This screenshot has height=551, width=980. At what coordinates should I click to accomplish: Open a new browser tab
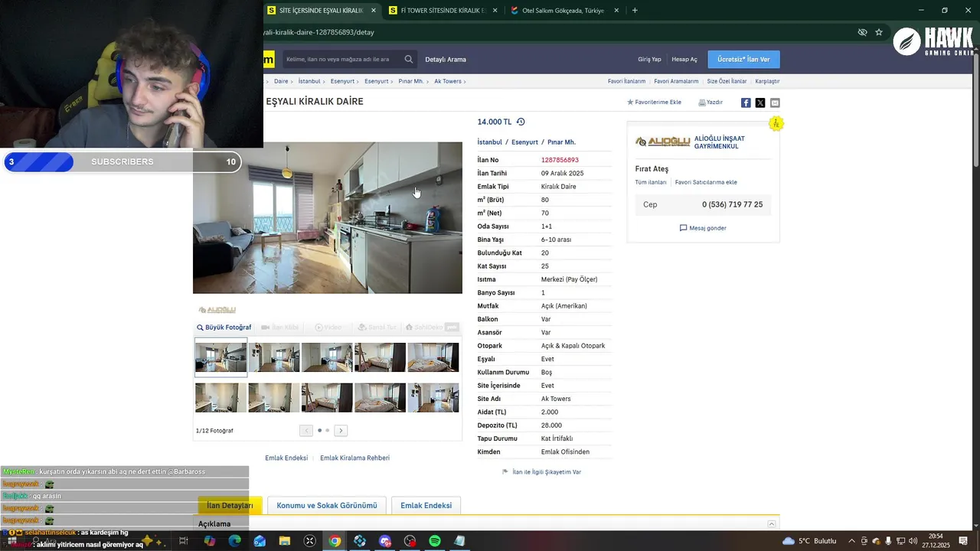635,11
